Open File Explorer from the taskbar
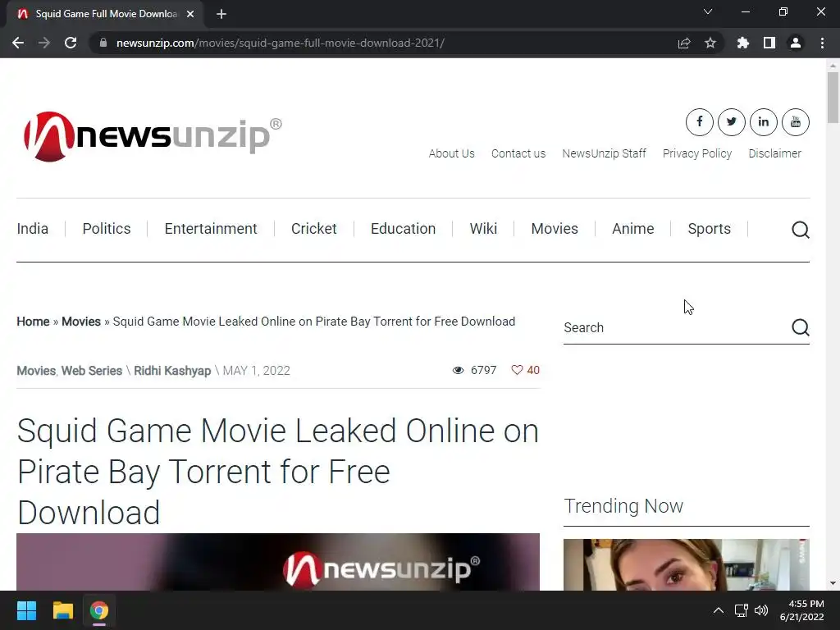 (x=62, y=610)
